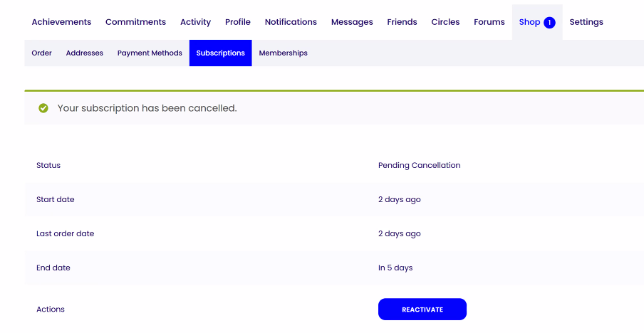Click the Shop notification badge
This screenshot has width=644, height=333.
point(549,23)
